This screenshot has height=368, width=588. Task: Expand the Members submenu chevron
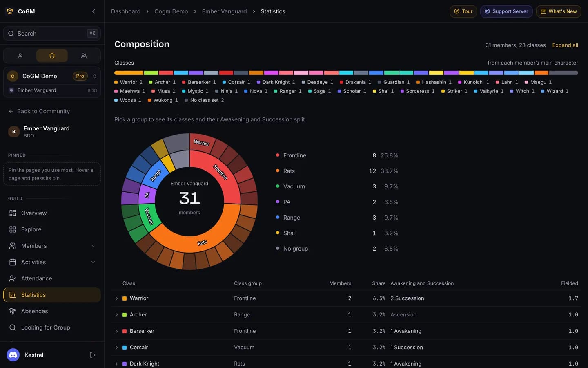[x=93, y=246]
